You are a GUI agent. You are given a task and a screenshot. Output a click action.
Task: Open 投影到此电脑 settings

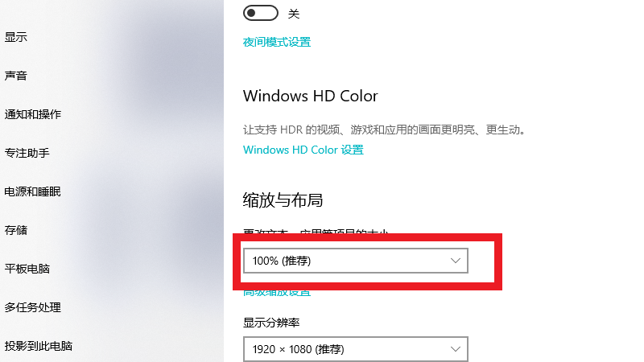[x=39, y=346]
